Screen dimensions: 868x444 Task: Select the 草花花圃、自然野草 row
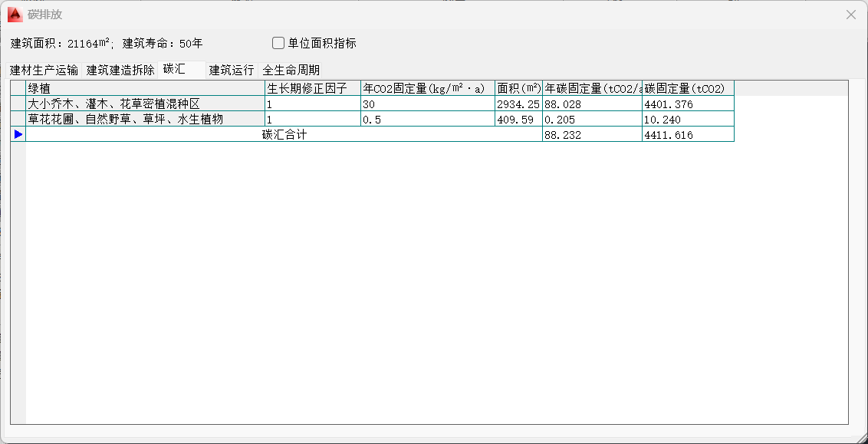pos(146,119)
